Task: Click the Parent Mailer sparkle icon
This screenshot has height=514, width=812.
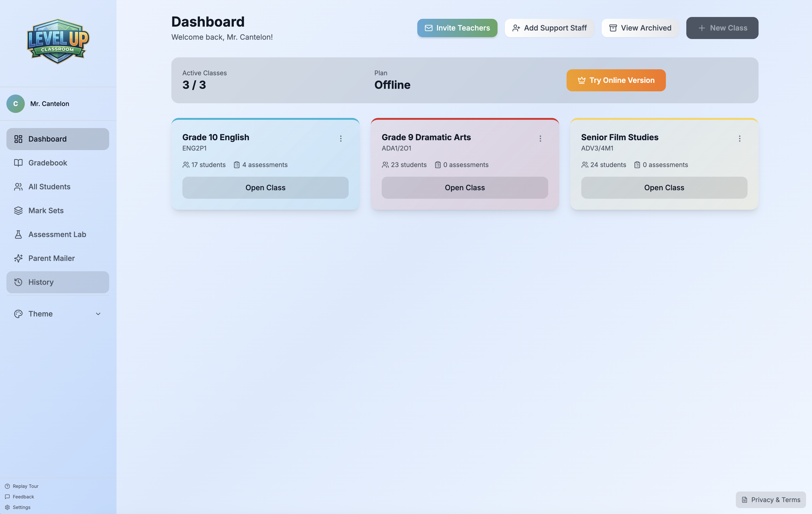Action: 18,258
